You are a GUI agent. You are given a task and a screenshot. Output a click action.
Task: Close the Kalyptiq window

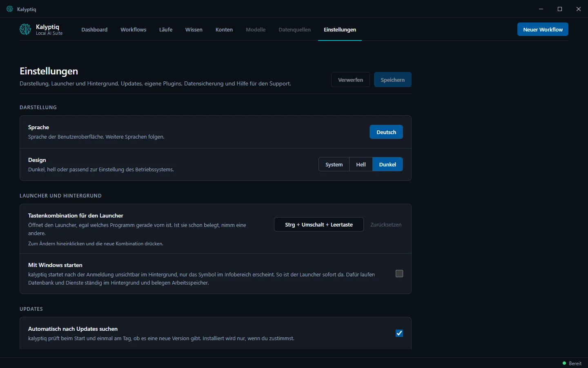(579, 9)
